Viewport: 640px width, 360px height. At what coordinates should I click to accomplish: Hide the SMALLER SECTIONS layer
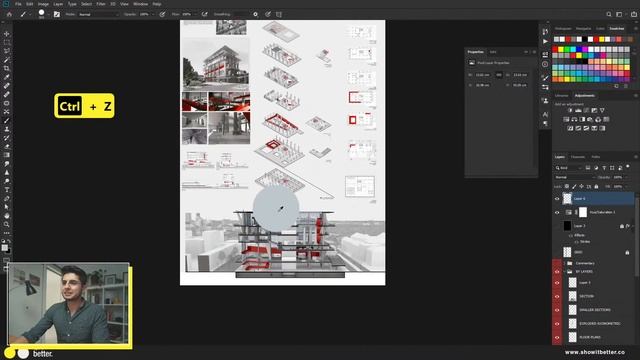[557, 310]
